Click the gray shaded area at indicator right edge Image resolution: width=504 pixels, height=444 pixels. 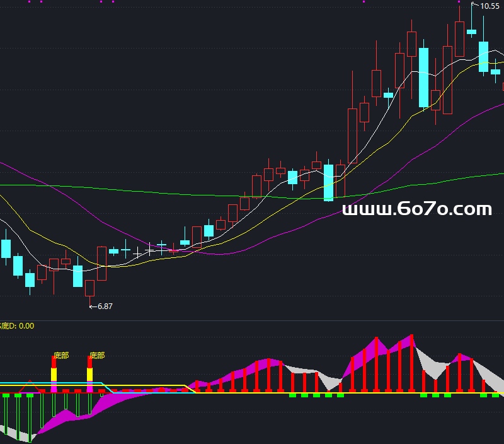pyautogui.click(x=495, y=377)
